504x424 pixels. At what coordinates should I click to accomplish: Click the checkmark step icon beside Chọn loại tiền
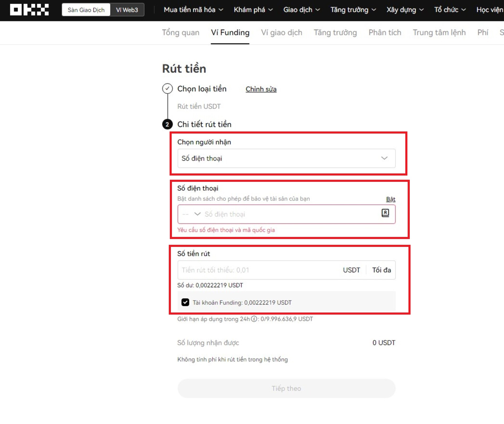[x=167, y=89]
